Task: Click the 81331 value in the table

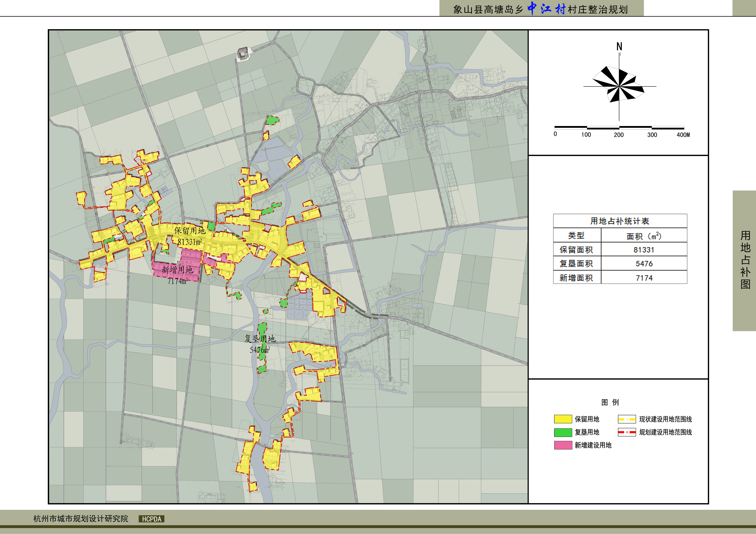Action: (x=644, y=250)
